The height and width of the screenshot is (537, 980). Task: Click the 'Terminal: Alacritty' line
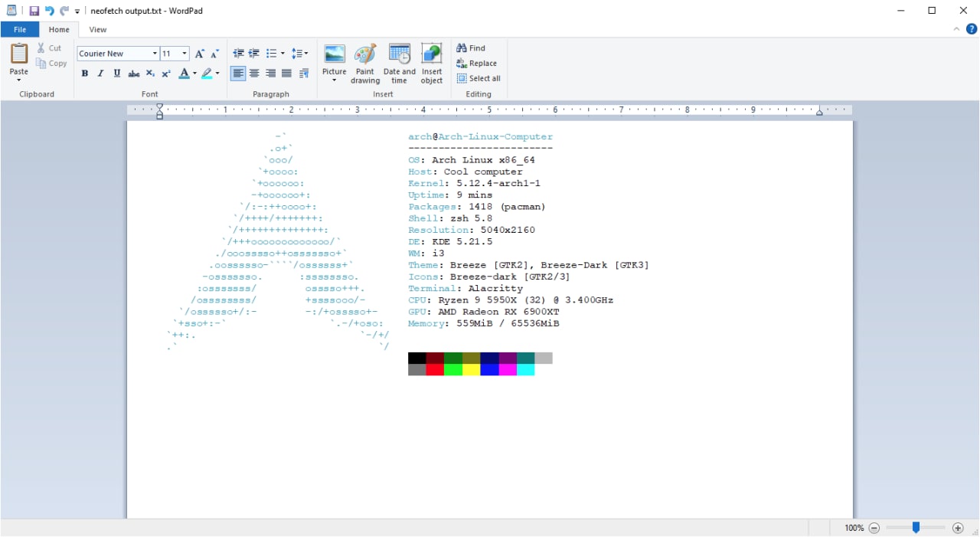coord(465,288)
